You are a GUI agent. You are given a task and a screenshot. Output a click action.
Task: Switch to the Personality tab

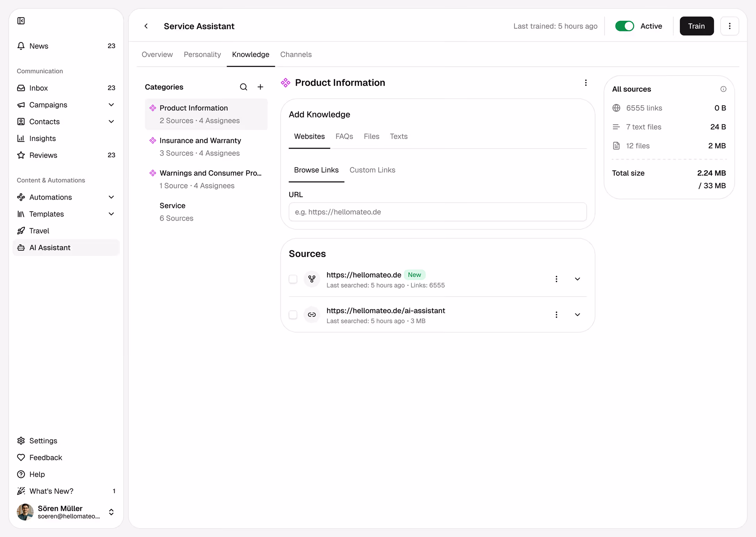202,55
